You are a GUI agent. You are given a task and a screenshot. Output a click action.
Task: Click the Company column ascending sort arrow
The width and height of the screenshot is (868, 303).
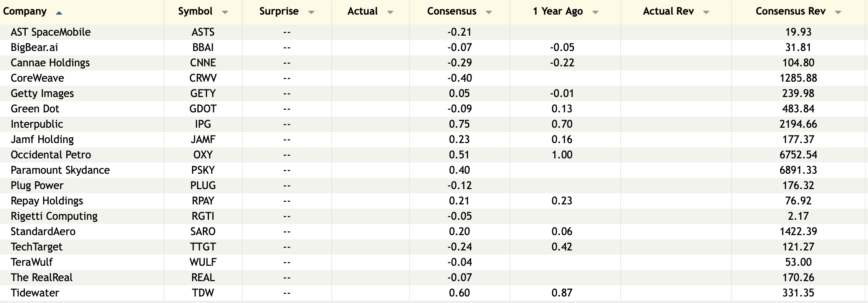tap(59, 13)
